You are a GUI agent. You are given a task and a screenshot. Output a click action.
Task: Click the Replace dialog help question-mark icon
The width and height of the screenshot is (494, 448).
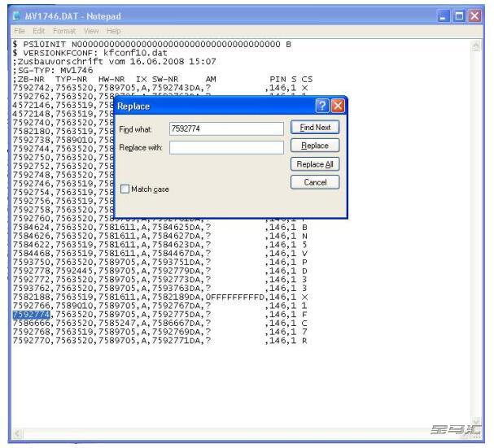pyautogui.click(x=322, y=106)
